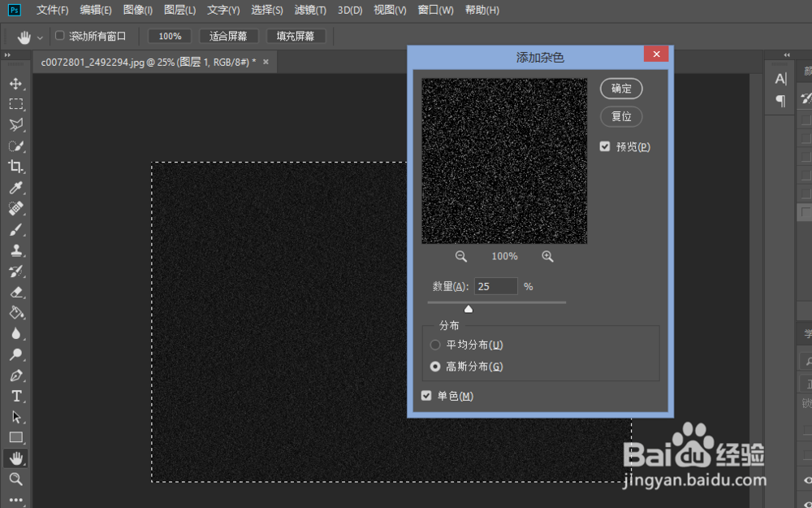Select the Rectangular Marquee tool
The width and height of the screenshot is (812, 508).
(x=16, y=104)
